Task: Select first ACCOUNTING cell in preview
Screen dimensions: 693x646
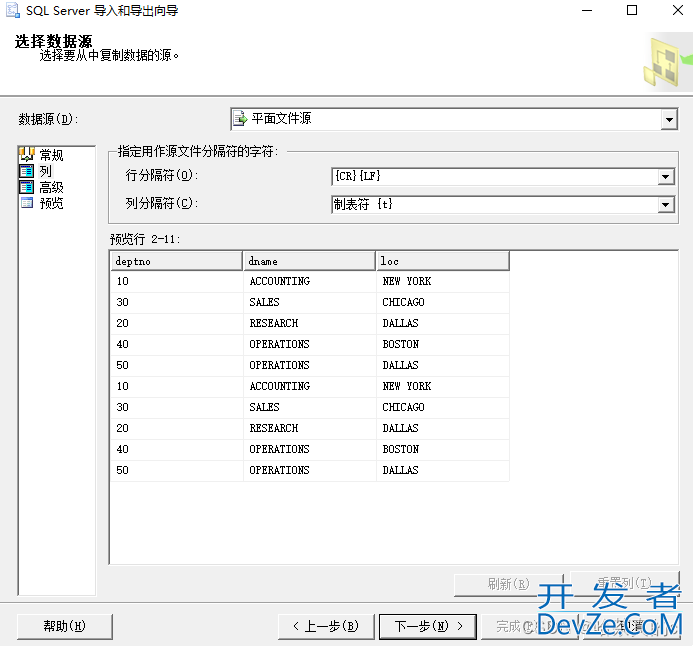Action: pyautogui.click(x=309, y=281)
